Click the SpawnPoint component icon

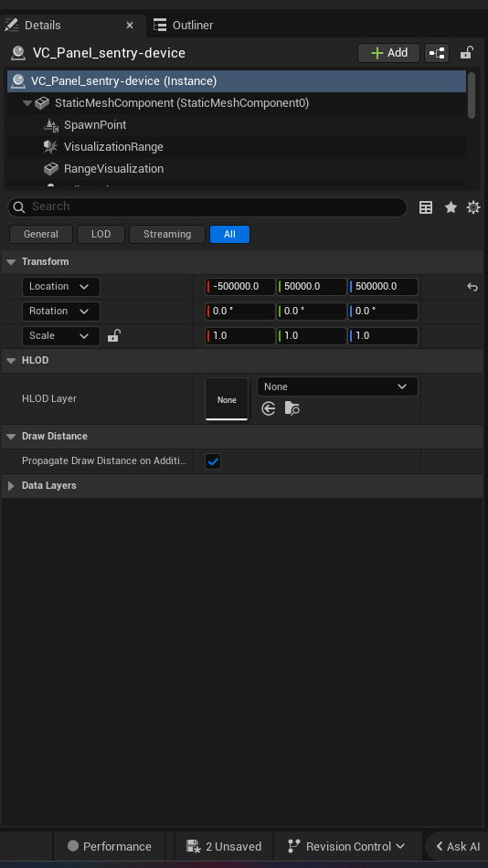pos(51,125)
